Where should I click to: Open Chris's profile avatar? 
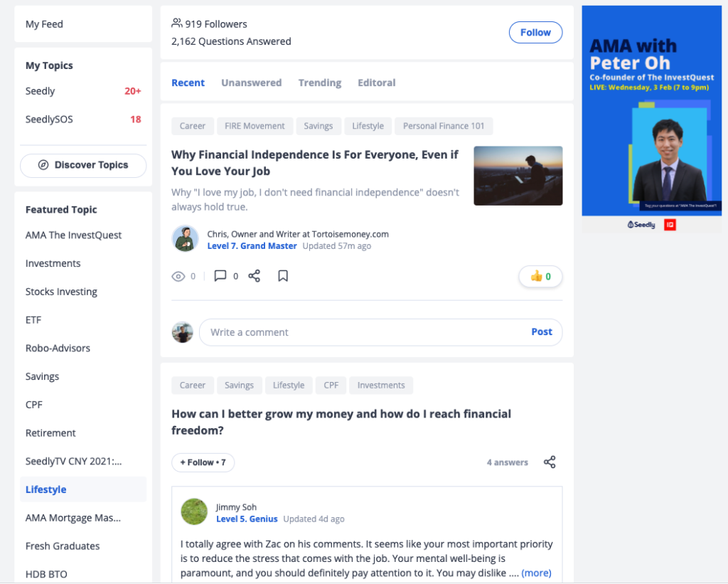point(186,239)
